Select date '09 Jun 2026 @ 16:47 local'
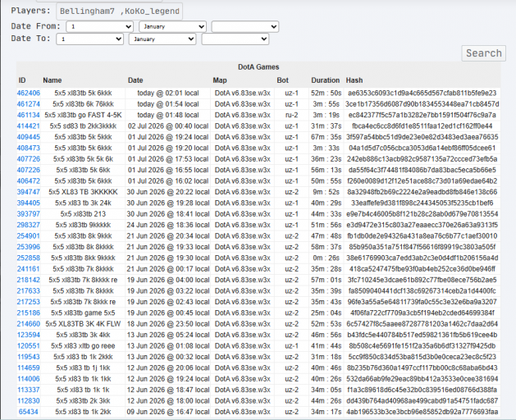This screenshot has width=516, height=420. point(168,412)
